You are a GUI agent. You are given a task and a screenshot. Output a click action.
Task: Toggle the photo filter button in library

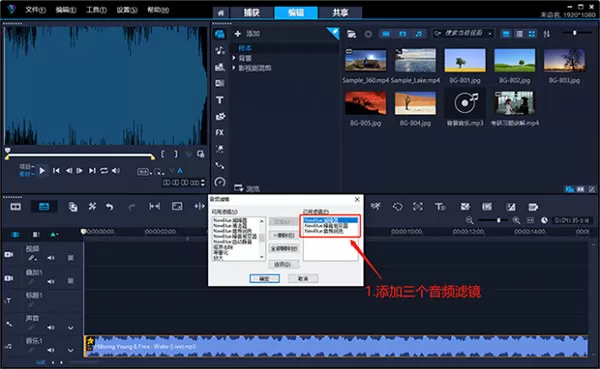(x=403, y=34)
